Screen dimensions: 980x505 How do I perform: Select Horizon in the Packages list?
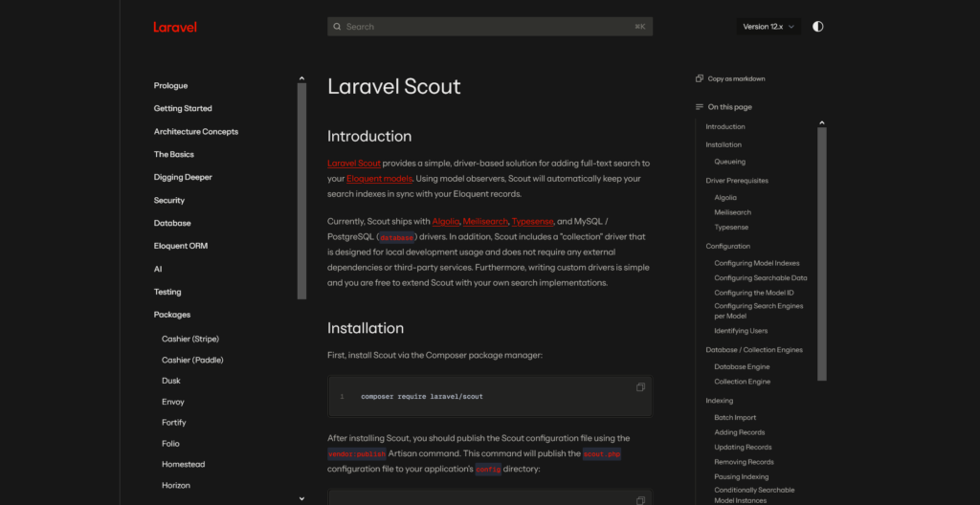point(176,485)
